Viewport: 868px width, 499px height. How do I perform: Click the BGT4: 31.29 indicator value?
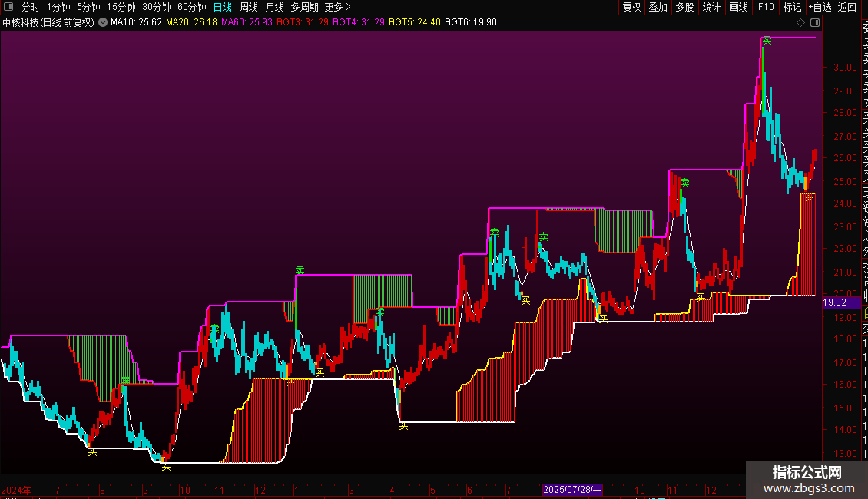358,22
